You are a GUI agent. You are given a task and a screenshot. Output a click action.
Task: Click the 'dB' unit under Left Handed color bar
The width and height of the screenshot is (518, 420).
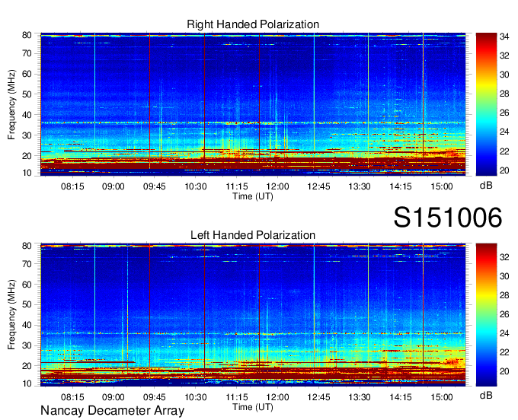[x=486, y=396]
